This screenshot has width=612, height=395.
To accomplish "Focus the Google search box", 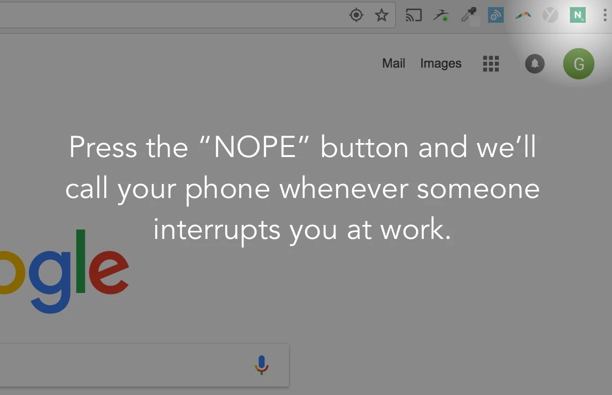I will point(144,365).
